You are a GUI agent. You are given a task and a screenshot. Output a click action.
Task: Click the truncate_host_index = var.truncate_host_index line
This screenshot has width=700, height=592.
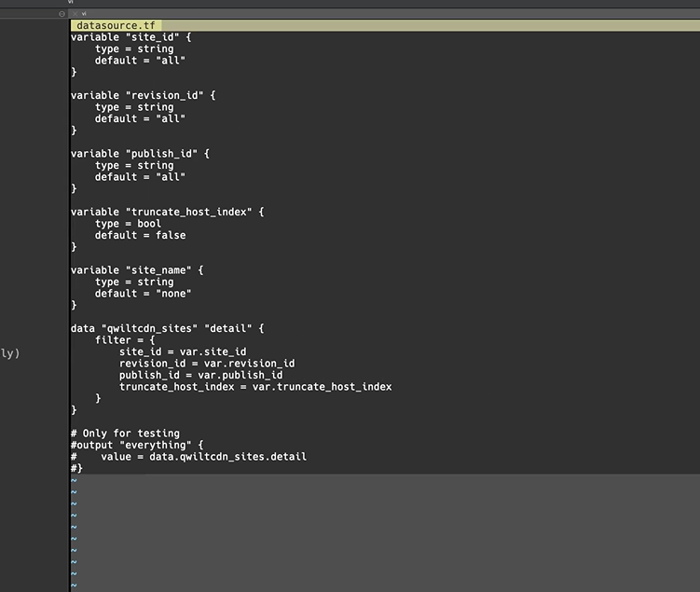[x=255, y=387]
